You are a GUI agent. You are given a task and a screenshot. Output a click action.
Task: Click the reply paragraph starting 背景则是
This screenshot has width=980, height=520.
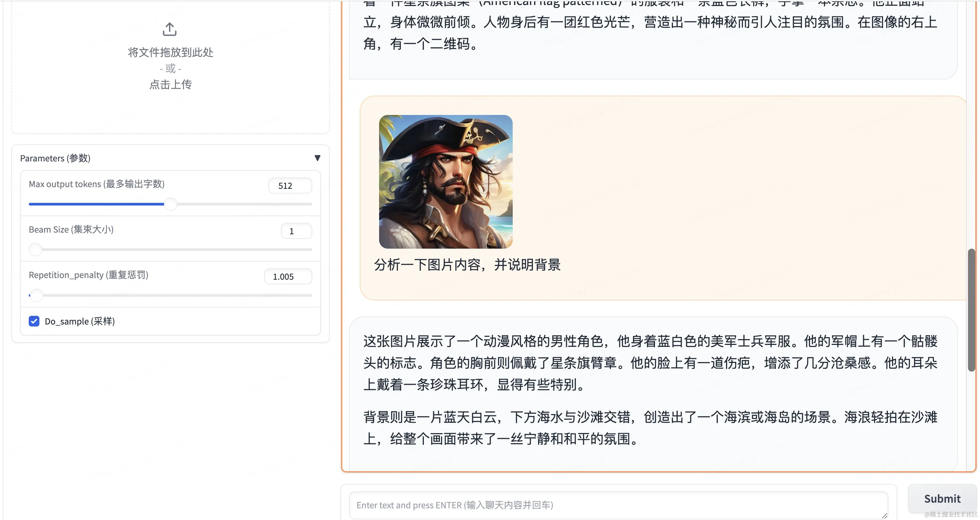(x=650, y=428)
